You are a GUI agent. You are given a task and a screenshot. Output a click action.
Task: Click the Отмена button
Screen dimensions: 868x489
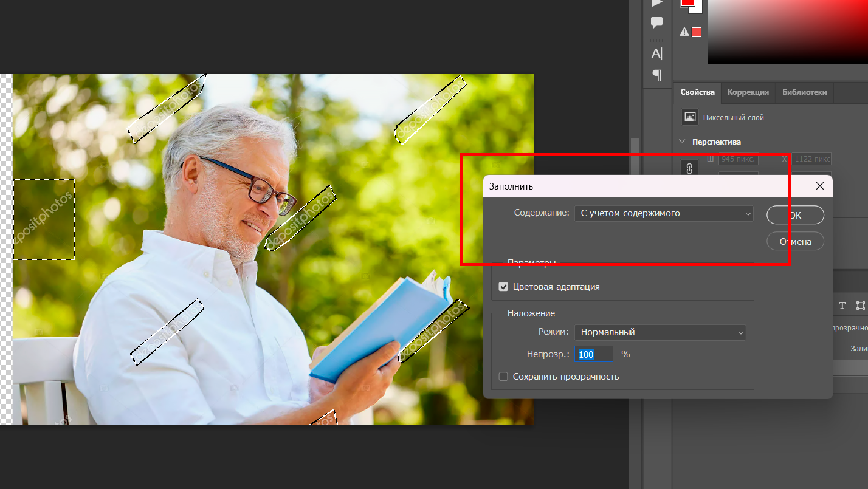pos(795,241)
